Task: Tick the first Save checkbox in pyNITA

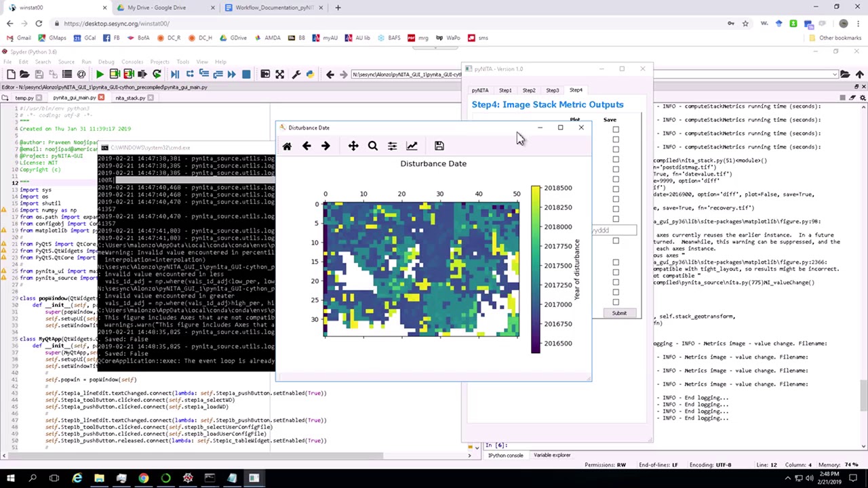Action: click(616, 129)
